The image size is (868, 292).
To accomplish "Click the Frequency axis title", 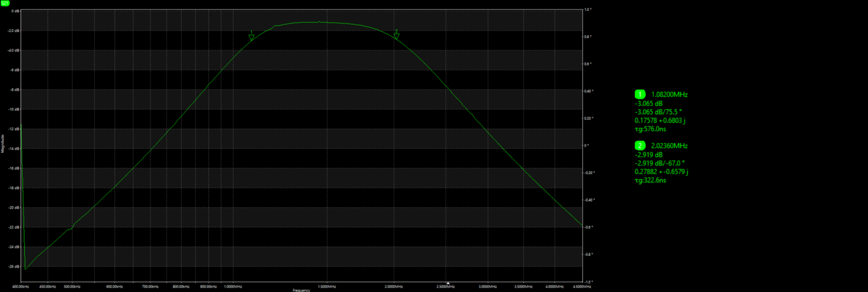I will tap(301, 290).
